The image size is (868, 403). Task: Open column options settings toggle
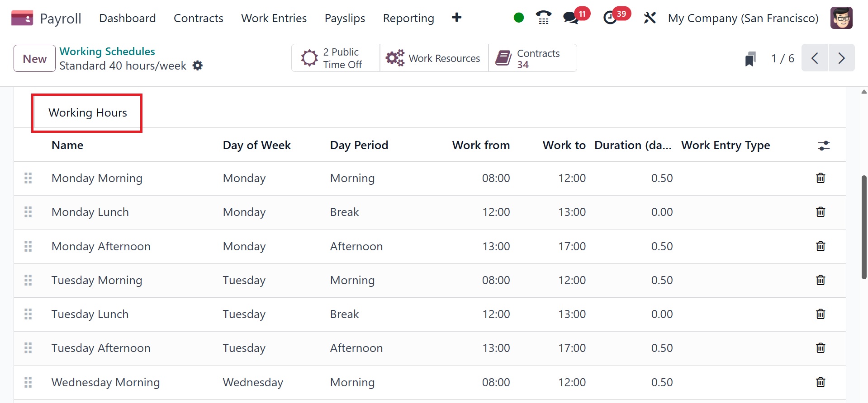[824, 145]
